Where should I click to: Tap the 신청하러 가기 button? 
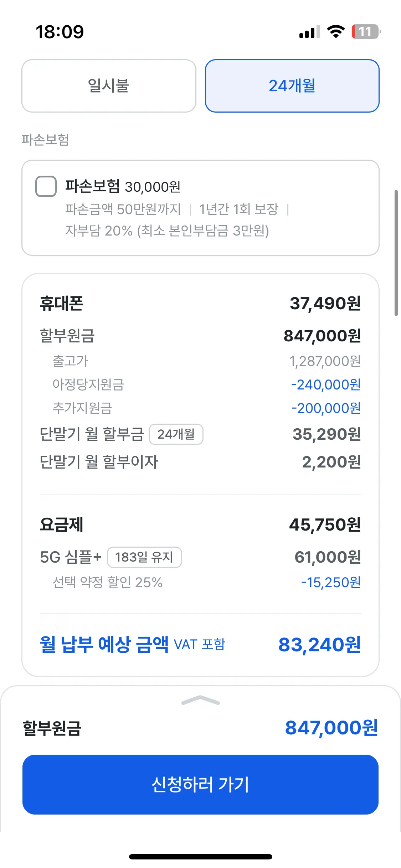click(x=200, y=784)
